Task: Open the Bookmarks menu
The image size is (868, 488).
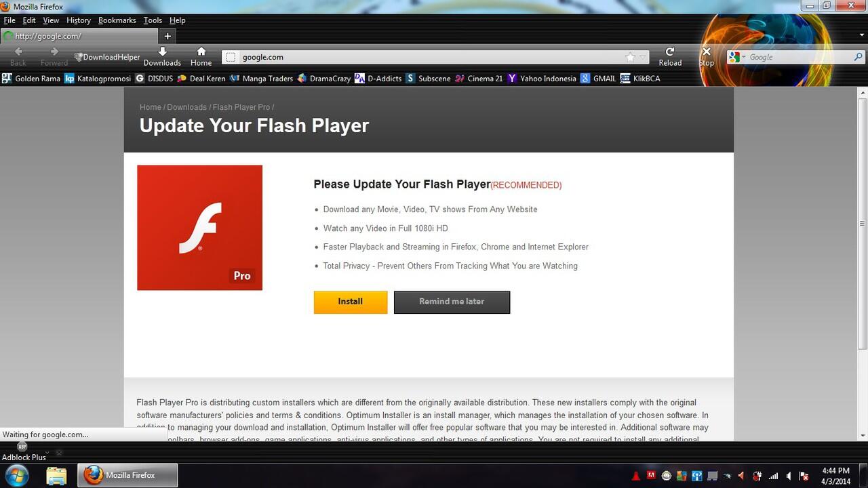Action: pyautogui.click(x=117, y=20)
